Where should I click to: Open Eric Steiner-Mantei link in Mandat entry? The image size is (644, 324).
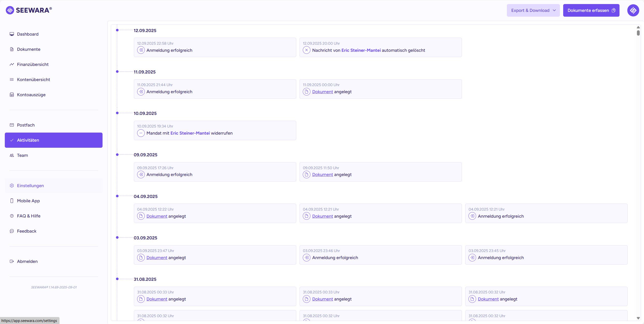tap(190, 133)
